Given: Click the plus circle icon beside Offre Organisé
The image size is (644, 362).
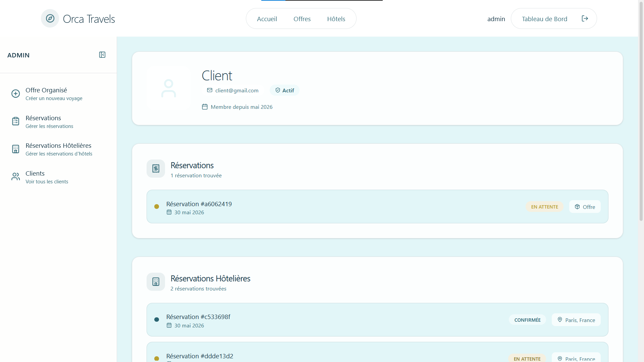Looking at the screenshot, I should pos(15,94).
